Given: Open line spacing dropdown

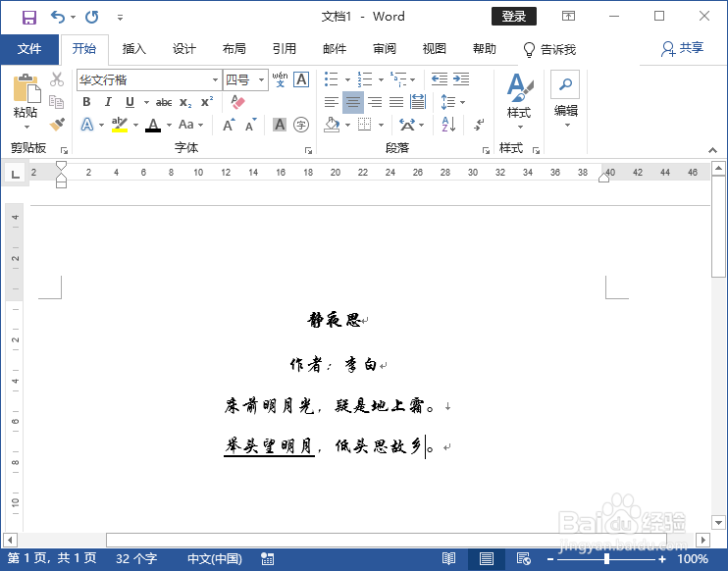Looking at the screenshot, I should point(452,102).
